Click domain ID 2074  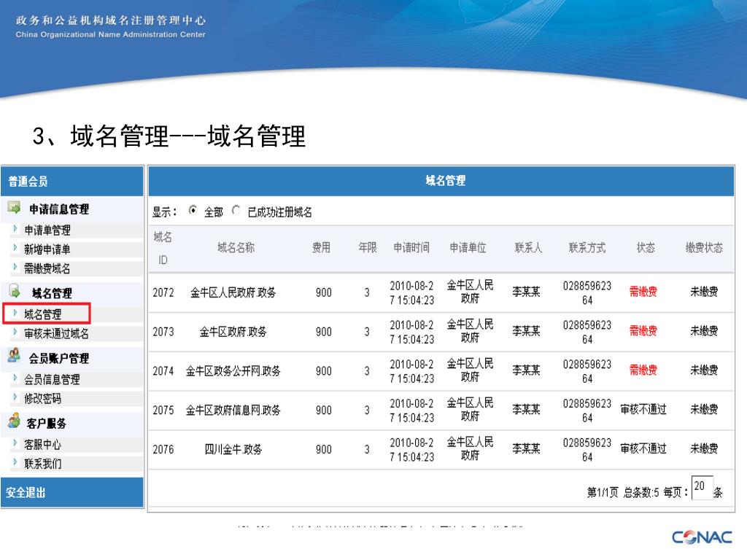point(163,371)
